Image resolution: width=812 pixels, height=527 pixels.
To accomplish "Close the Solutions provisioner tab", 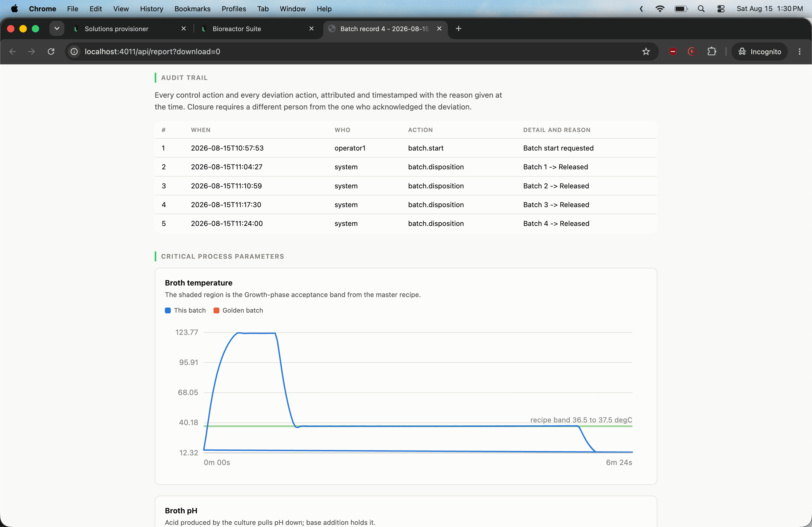I will click(184, 29).
